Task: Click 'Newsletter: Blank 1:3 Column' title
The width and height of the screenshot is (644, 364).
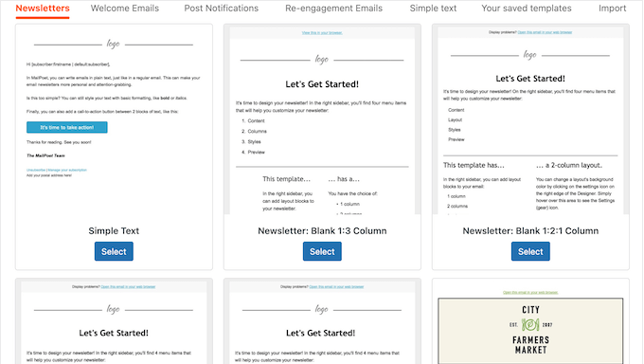Action: (322, 231)
